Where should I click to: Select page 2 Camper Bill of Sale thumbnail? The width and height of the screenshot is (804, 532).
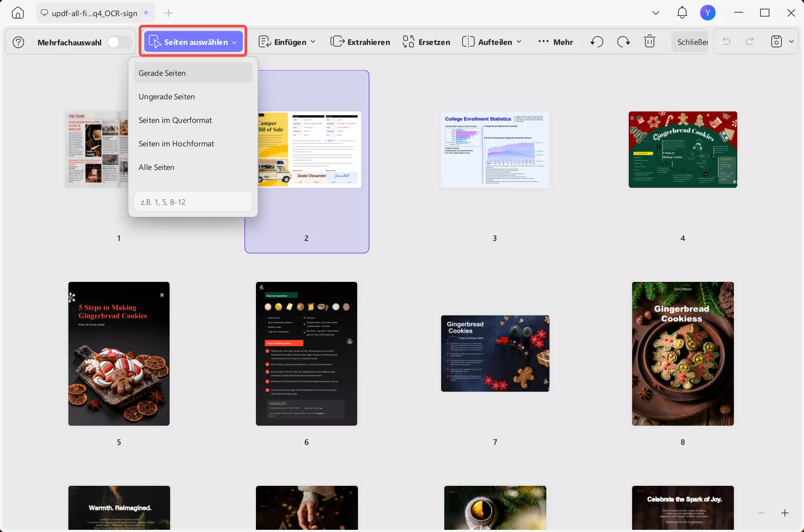click(x=309, y=149)
